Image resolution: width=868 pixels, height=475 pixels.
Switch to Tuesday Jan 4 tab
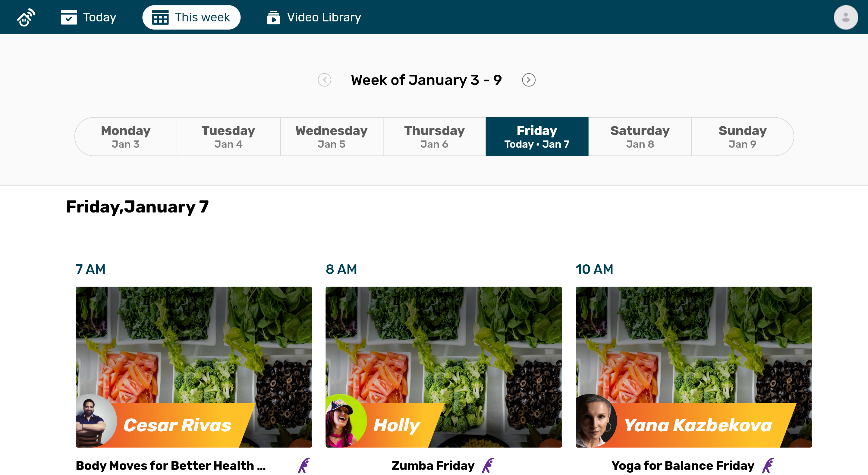(228, 137)
